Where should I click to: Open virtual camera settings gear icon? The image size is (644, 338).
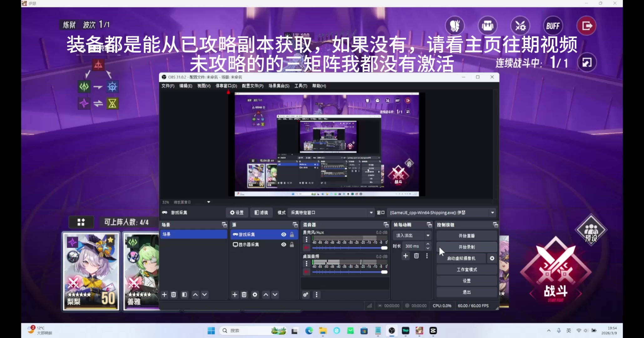tap(492, 258)
